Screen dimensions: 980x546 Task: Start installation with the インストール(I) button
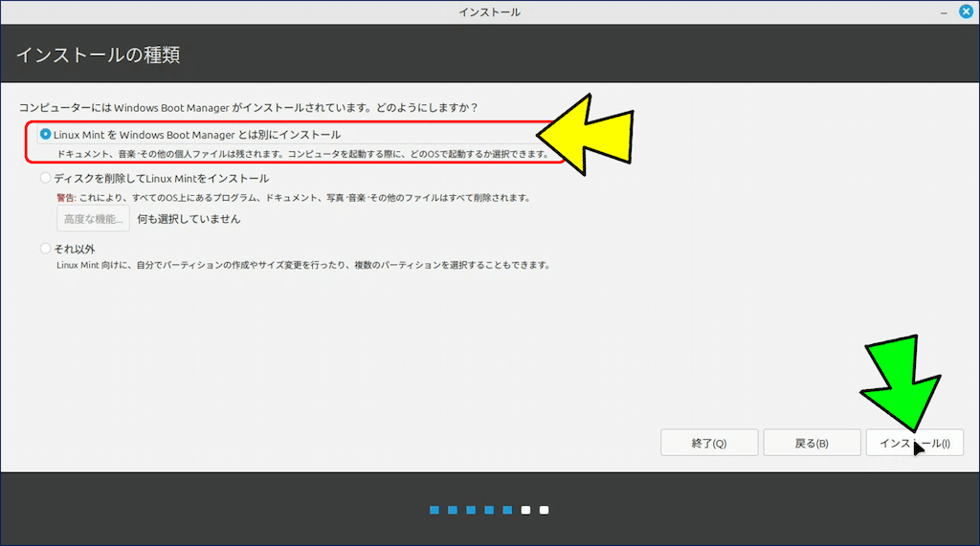pos(914,443)
